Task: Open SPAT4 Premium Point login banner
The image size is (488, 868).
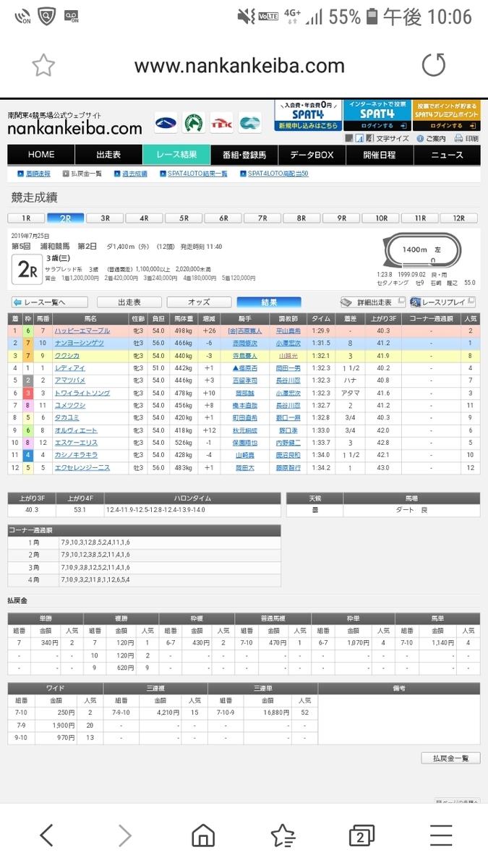Action: click(446, 116)
